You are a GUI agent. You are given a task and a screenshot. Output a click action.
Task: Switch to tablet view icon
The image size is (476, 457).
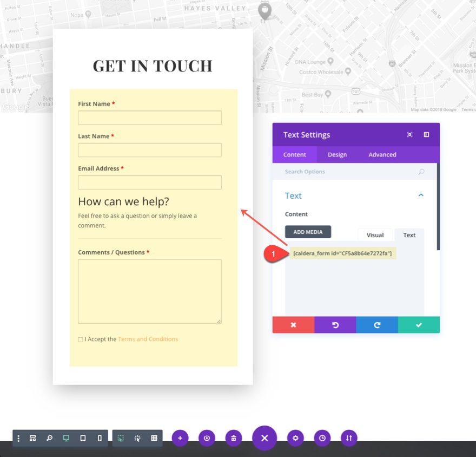[x=83, y=438]
